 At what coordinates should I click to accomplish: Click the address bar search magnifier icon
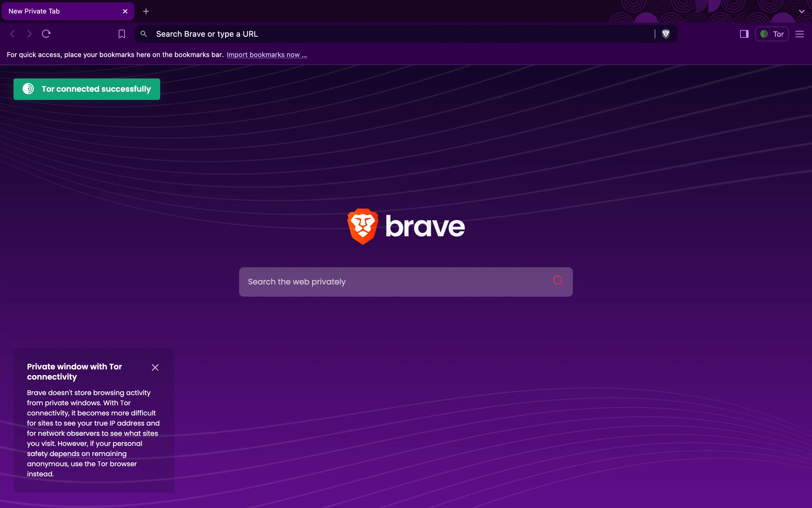(x=144, y=34)
